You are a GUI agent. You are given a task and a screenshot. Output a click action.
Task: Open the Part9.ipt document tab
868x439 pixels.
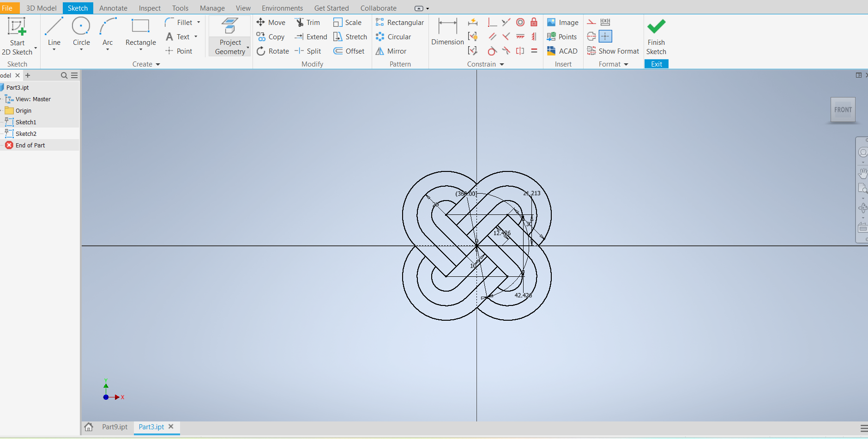115,427
